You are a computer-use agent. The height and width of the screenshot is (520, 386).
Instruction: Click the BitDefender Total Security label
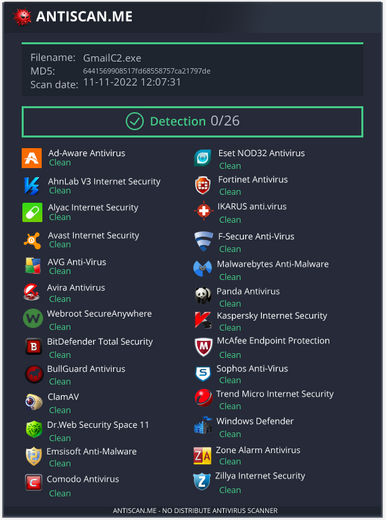pos(100,342)
